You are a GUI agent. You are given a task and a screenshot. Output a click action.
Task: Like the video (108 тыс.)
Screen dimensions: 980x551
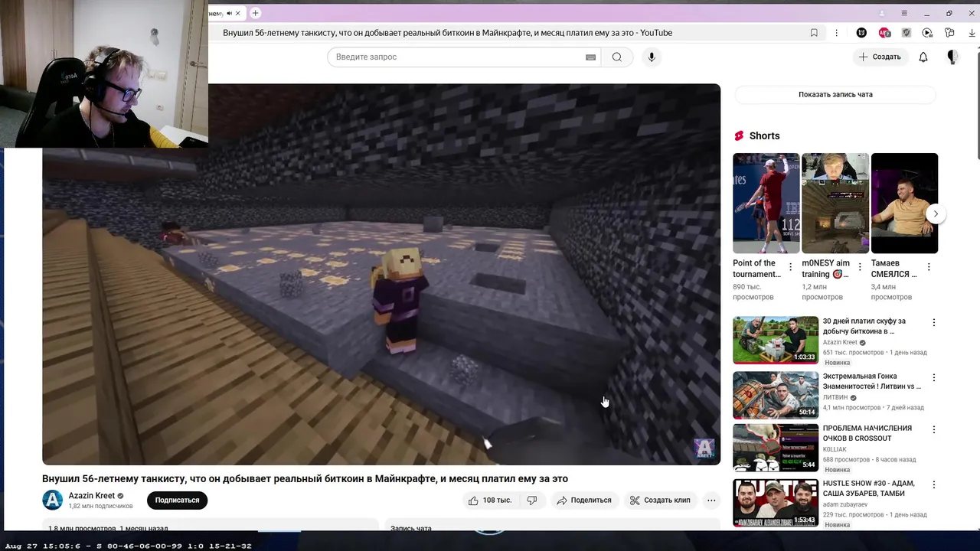(490, 500)
